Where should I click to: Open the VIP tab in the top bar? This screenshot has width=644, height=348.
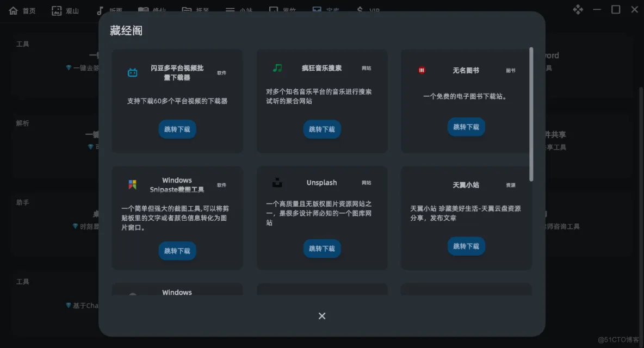click(368, 10)
